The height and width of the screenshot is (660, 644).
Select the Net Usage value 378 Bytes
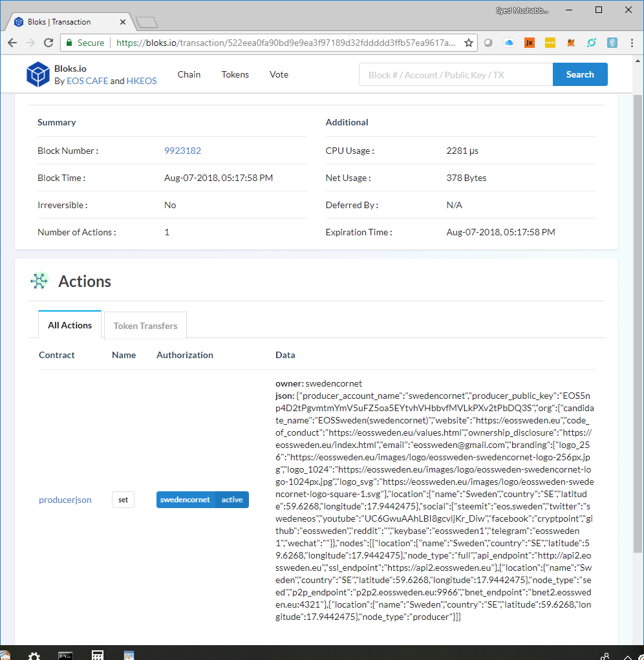click(x=466, y=178)
